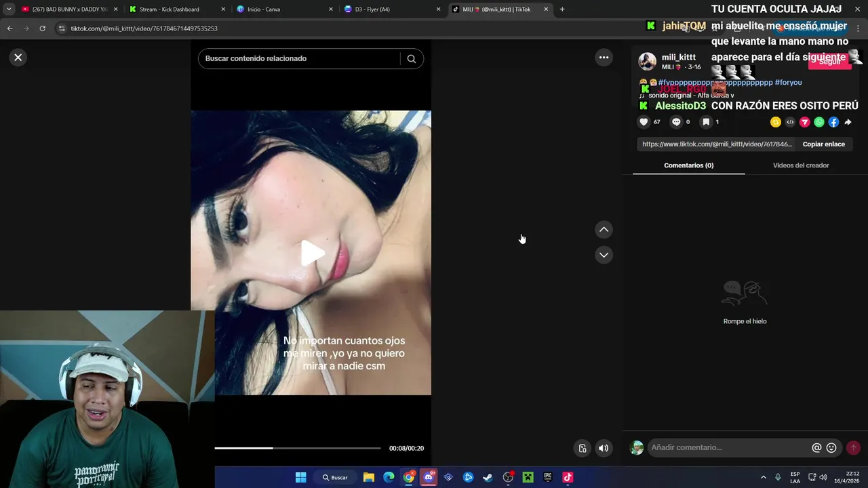Click 'Copiar enlace' button

(823, 144)
